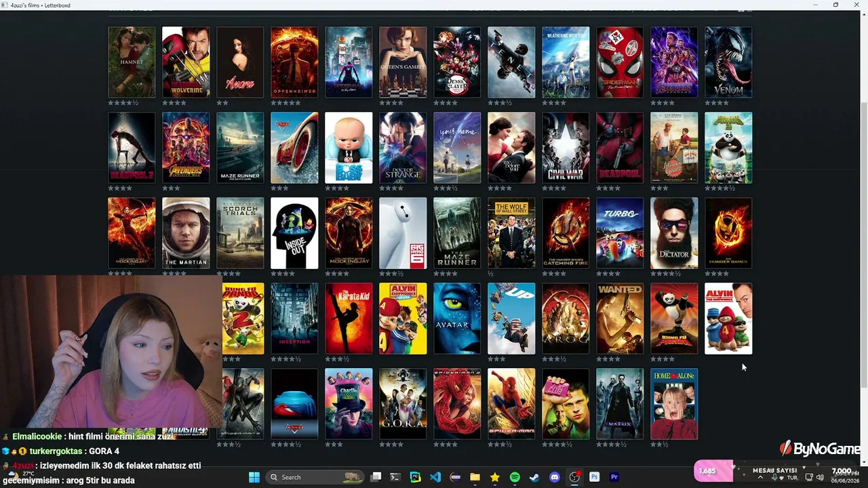
Task: Select the Home Alone poster
Action: pyautogui.click(x=674, y=404)
